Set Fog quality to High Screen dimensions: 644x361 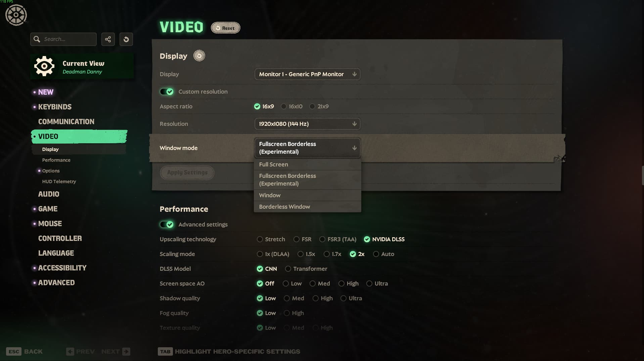point(294,313)
